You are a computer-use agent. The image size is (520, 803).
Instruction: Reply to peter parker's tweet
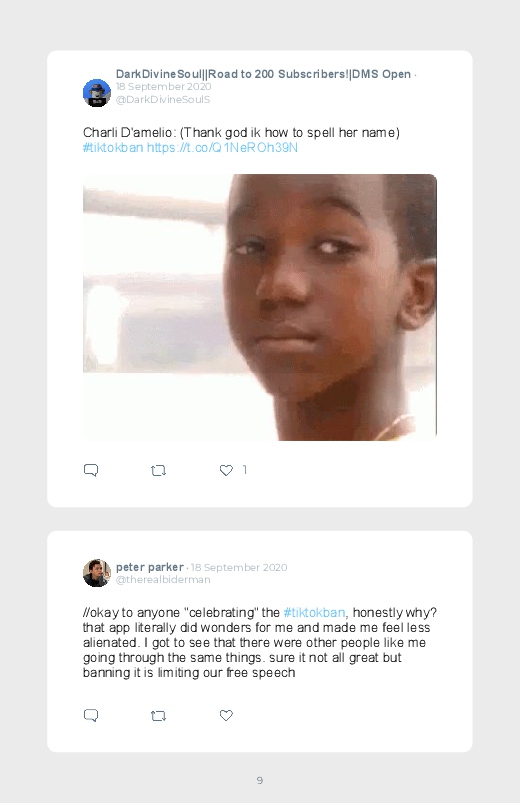(91, 715)
